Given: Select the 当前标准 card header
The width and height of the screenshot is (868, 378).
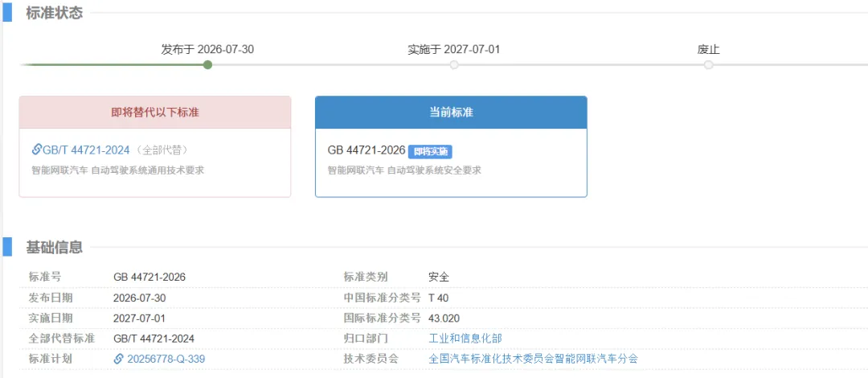Looking at the screenshot, I should (451, 113).
